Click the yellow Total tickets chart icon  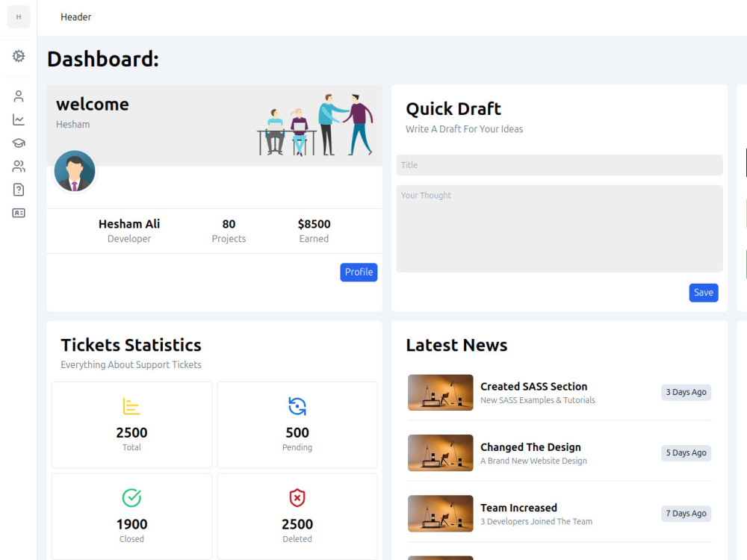(131, 406)
